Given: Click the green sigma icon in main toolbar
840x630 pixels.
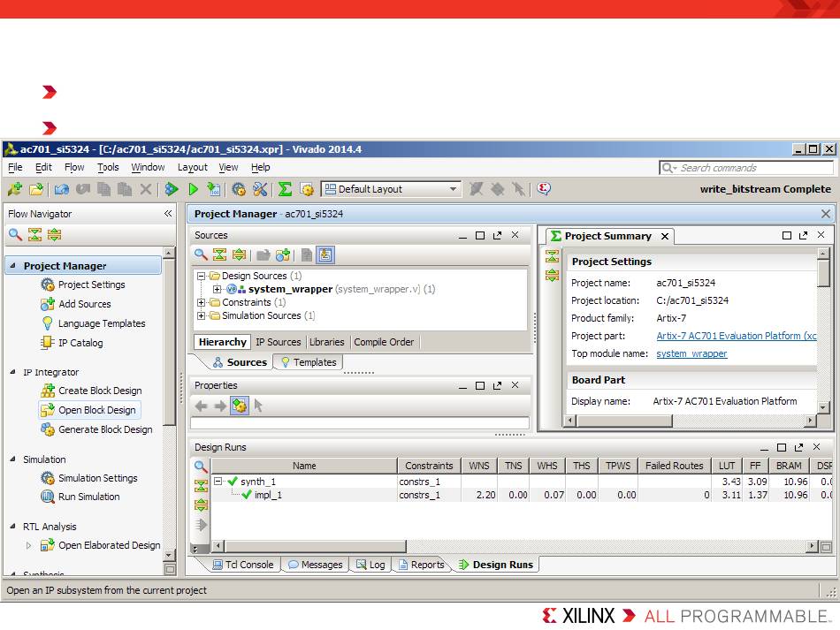Looking at the screenshot, I should coord(285,189).
